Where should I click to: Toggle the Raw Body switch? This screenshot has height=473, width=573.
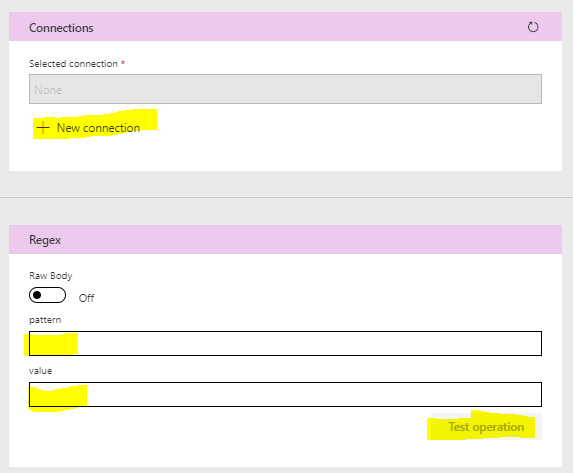point(48,295)
